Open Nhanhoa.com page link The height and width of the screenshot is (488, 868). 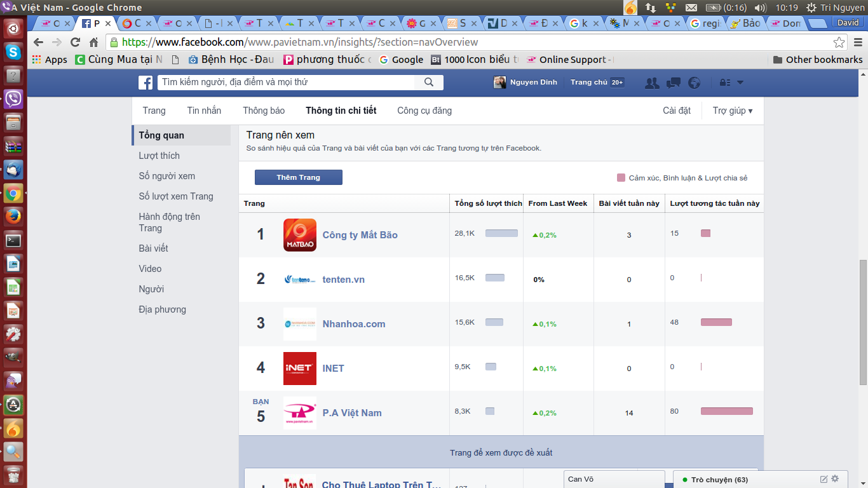tap(354, 324)
